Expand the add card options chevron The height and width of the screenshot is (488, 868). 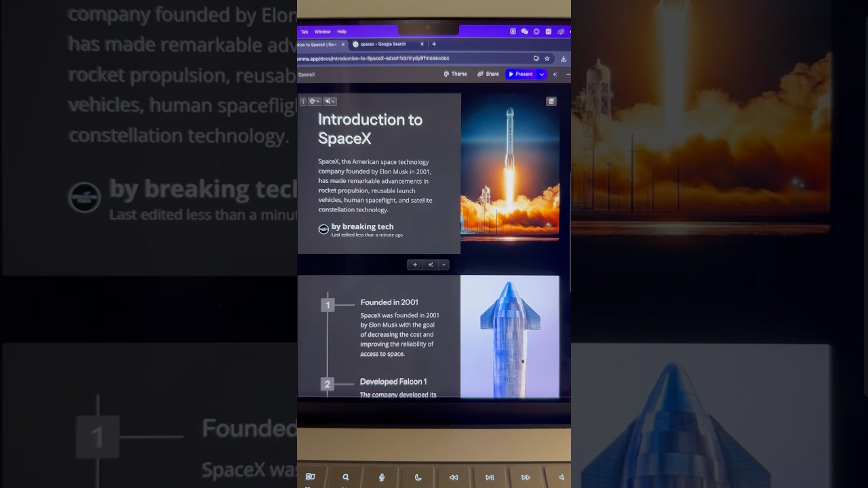[x=443, y=265]
